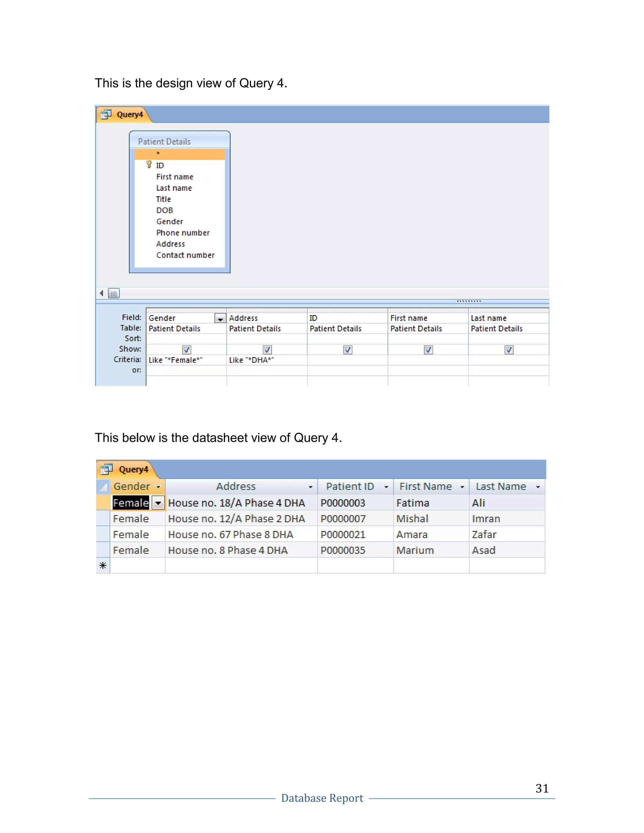This screenshot has width=644, height=833.
Task: Open Patient ID column header filter dropdown
Action: 386,487
